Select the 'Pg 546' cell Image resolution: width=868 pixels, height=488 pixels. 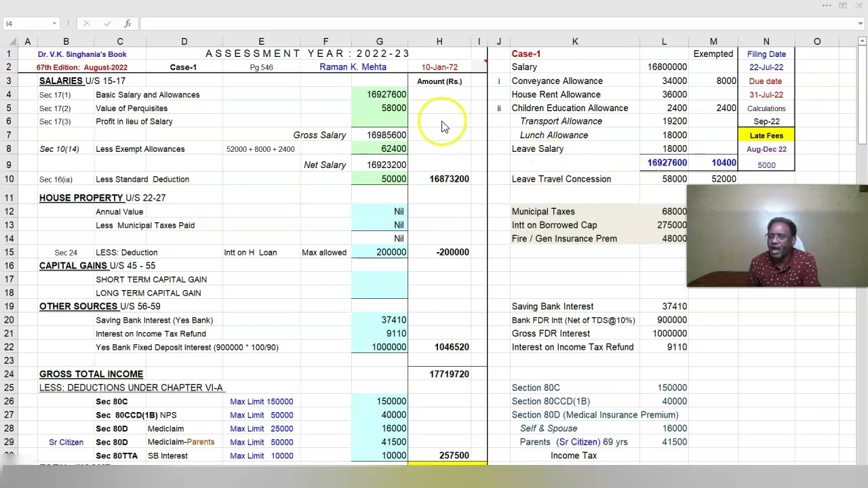click(x=261, y=68)
